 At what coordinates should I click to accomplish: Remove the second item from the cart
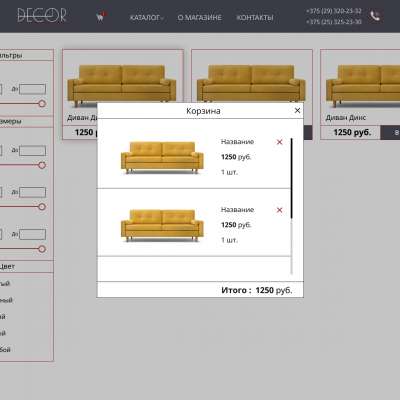279,210
